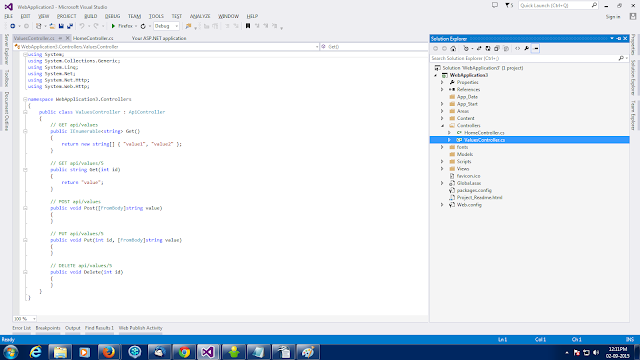The width and height of the screenshot is (640, 360).
Task: Click the Redo arrow icon
Action: pos(96,26)
